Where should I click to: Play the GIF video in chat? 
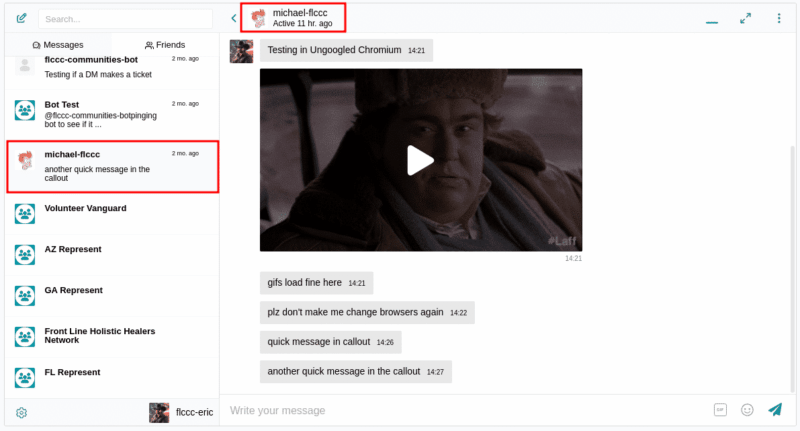coord(420,160)
